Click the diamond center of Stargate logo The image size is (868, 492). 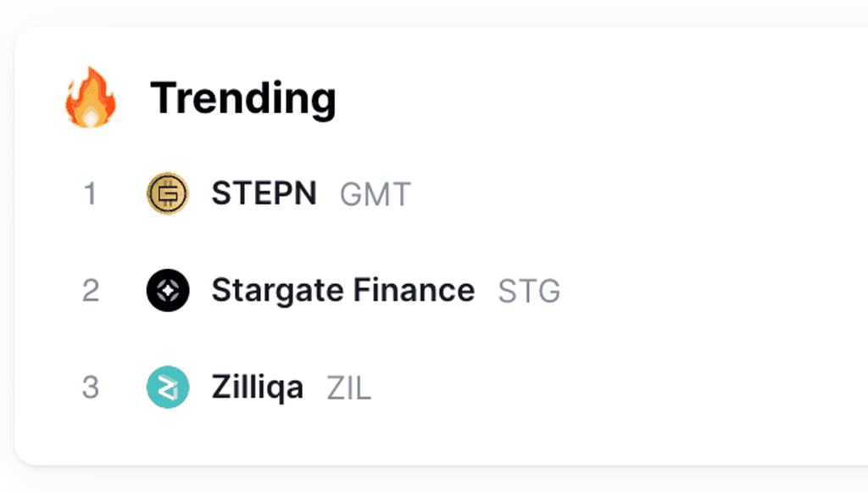click(168, 290)
